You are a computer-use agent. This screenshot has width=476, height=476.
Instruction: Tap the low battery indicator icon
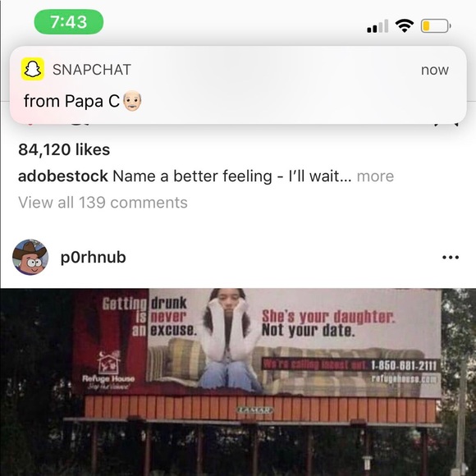point(436,25)
